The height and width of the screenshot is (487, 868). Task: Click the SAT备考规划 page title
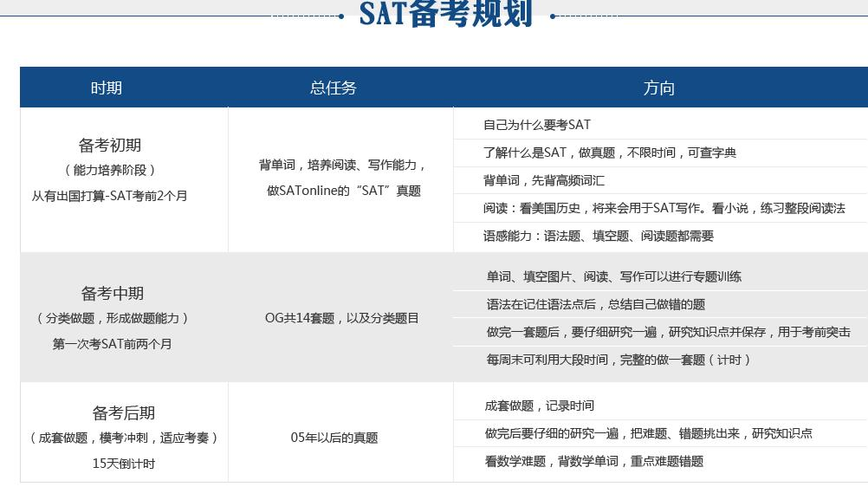coord(446,14)
